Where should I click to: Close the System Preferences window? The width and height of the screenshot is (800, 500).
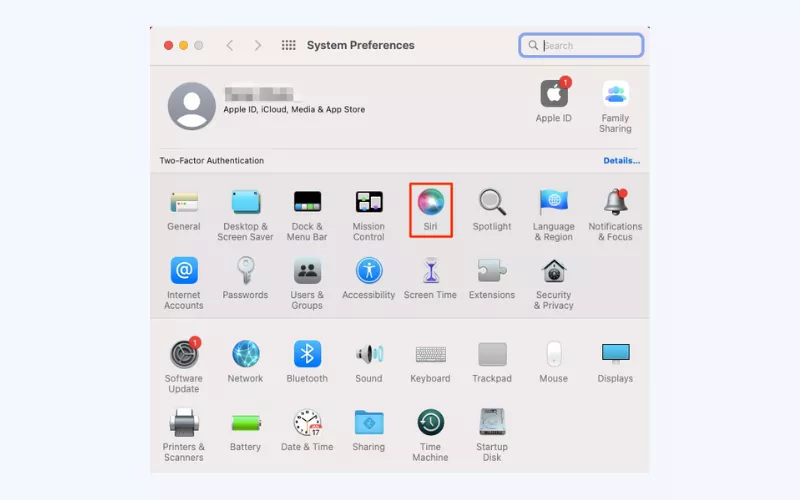pos(168,45)
